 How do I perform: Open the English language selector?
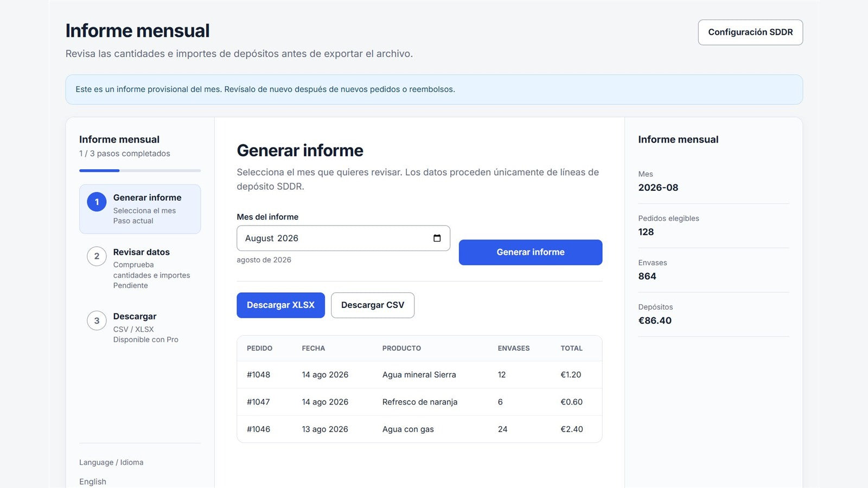point(93,481)
